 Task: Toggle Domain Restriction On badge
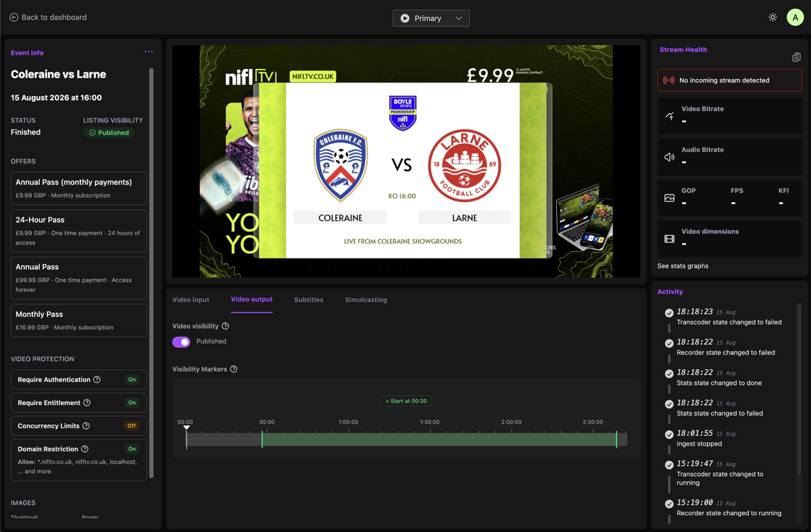pos(132,449)
